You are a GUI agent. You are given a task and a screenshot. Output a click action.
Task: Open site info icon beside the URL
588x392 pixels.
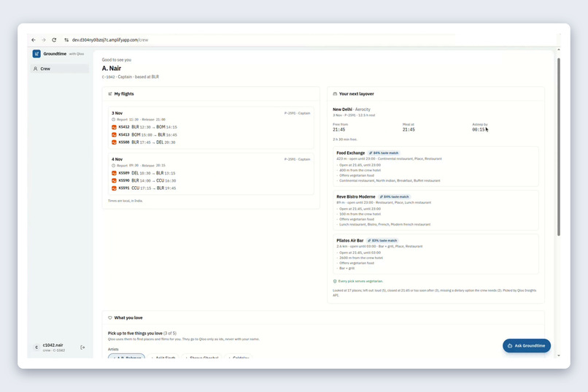click(66, 39)
